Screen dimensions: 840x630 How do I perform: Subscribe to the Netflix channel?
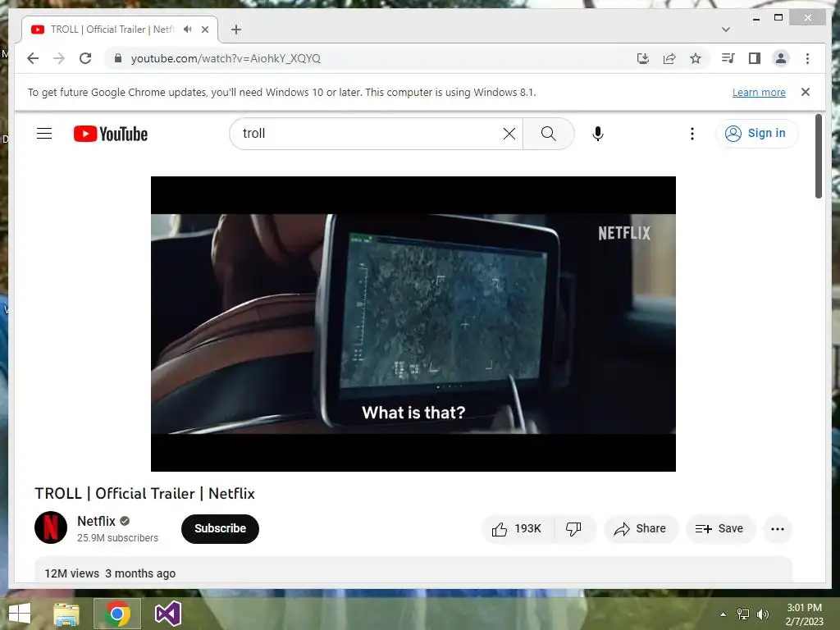[x=220, y=529]
